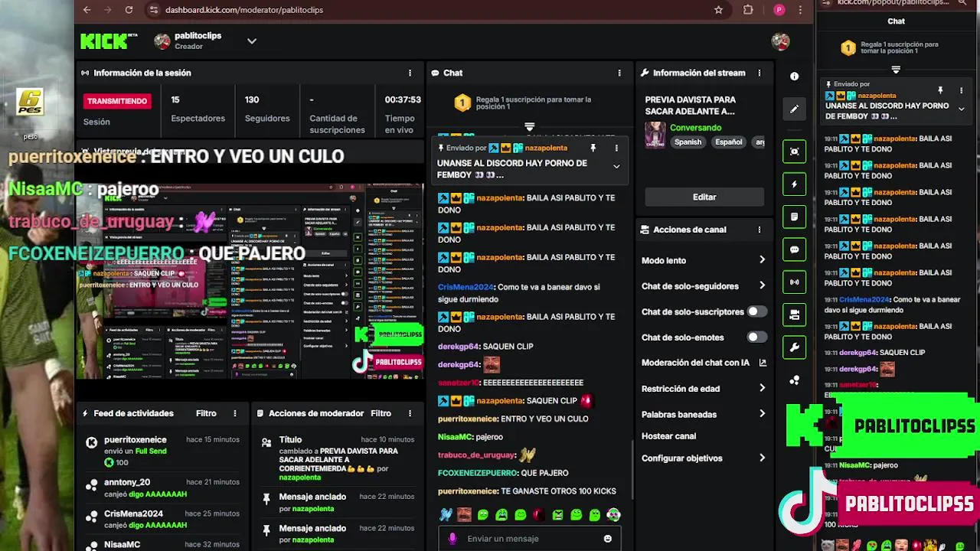Viewport: 980px width, 551px height.
Task: Select the screen capture sidebar icon
Action: (795, 152)
